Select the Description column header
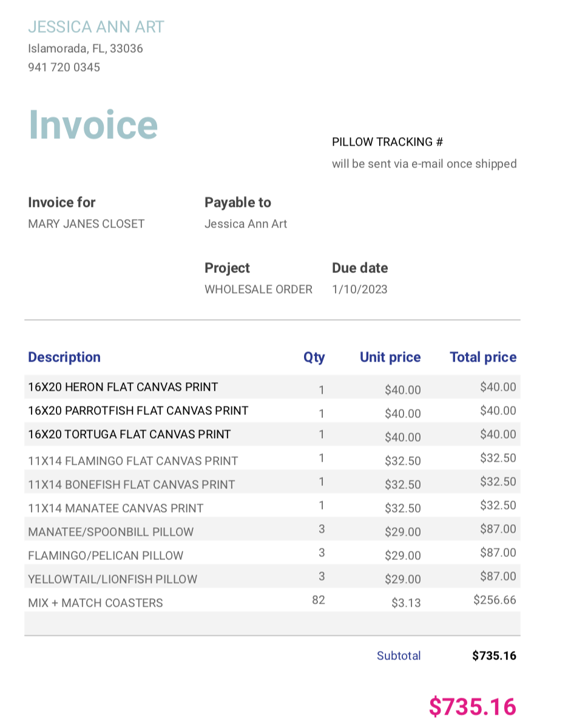 [64, 357]
